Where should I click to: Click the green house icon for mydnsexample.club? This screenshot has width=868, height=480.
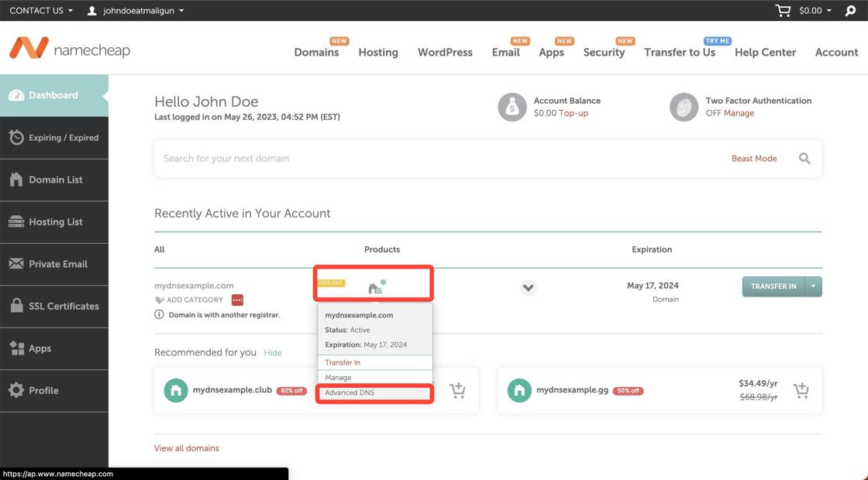[x=175, y=390]
